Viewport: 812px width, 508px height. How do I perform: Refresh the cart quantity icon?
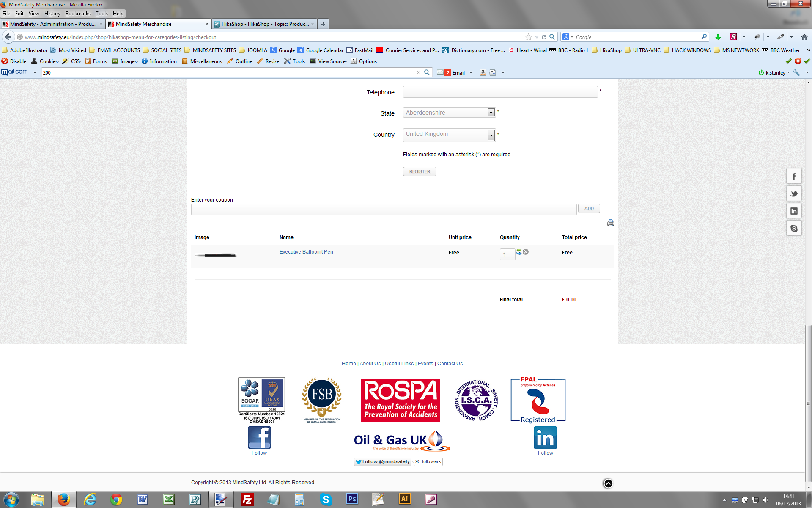519,252
